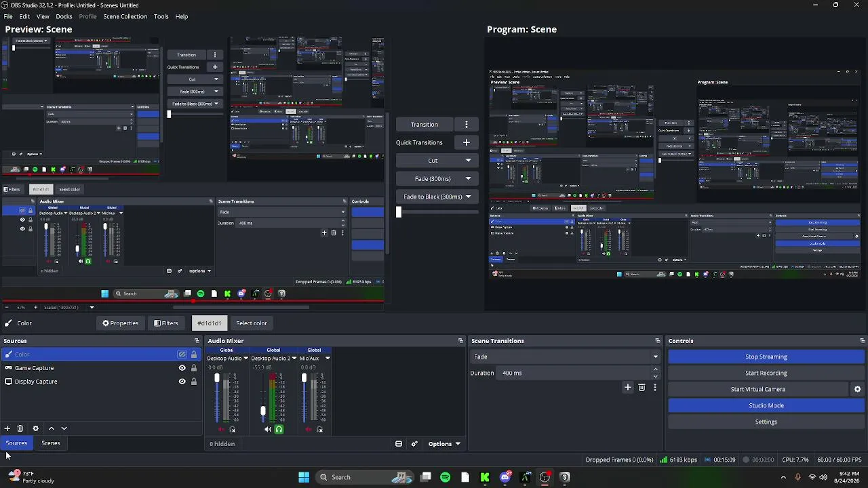Open preview scaling dropdown

92,308
